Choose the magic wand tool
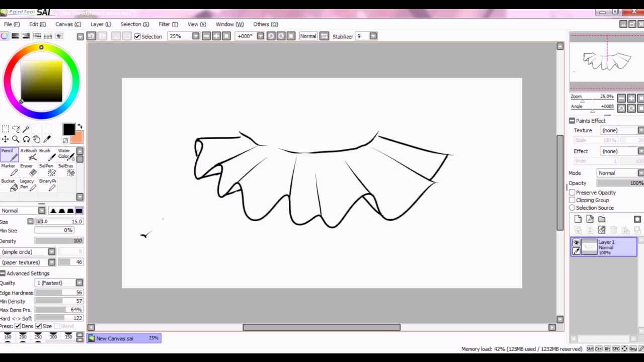 pos(26,129)
